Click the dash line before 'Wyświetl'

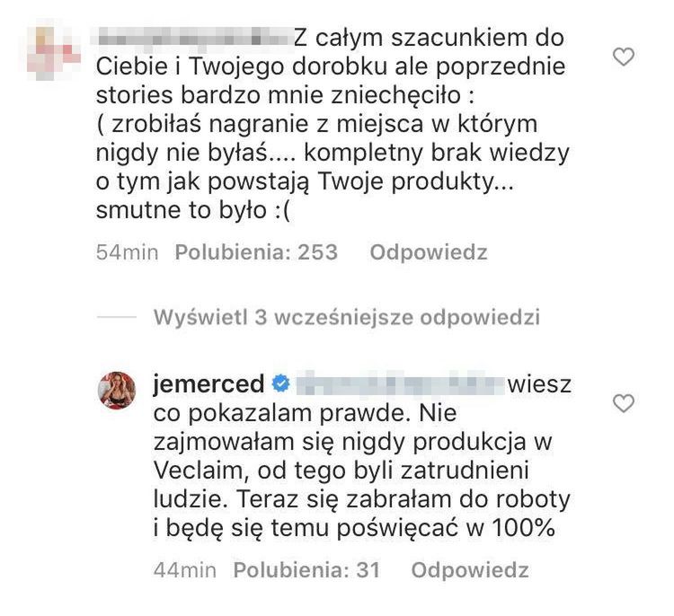point(118,317)
